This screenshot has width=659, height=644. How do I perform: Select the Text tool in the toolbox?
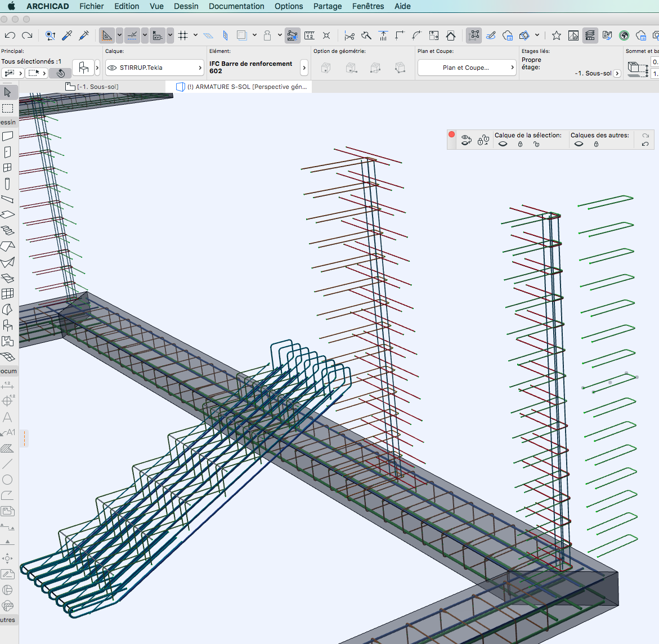[7, 417]
